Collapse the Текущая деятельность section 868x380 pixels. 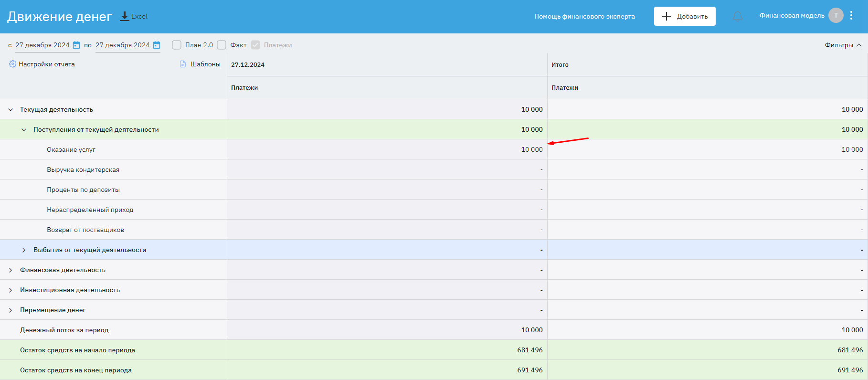11,110
